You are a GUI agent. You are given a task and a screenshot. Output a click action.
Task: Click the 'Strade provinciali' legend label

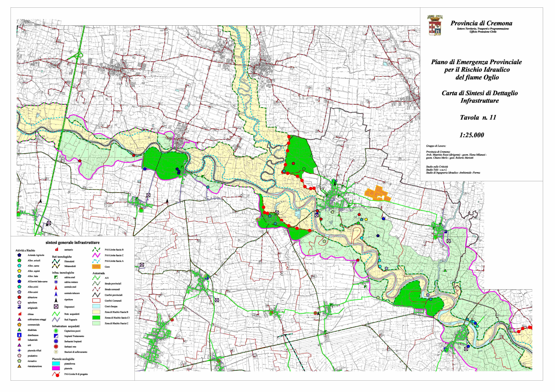113,283
